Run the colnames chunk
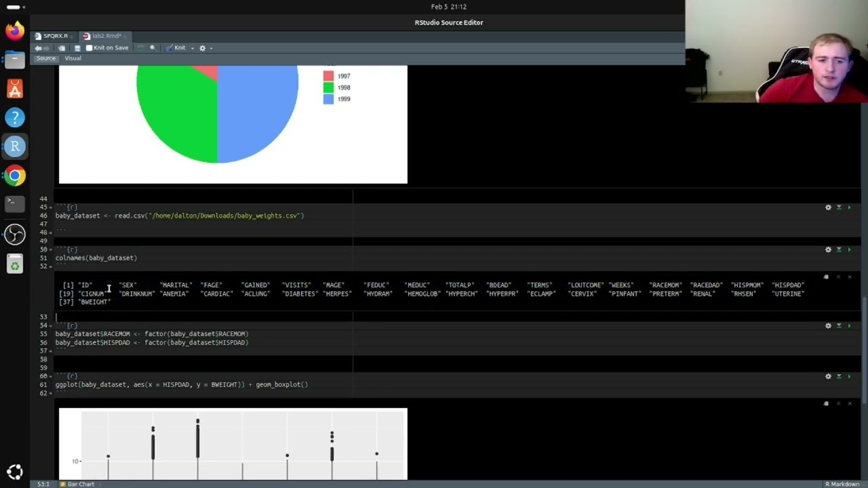Image resolution: width=868 pixels, height=488 pixels. point(849,249)
